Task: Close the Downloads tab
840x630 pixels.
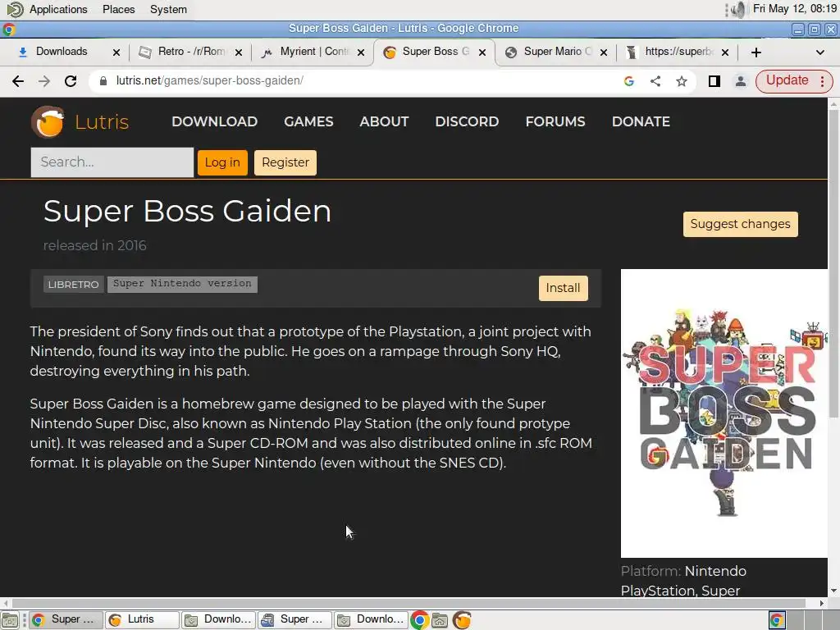Action: [116, 52]
